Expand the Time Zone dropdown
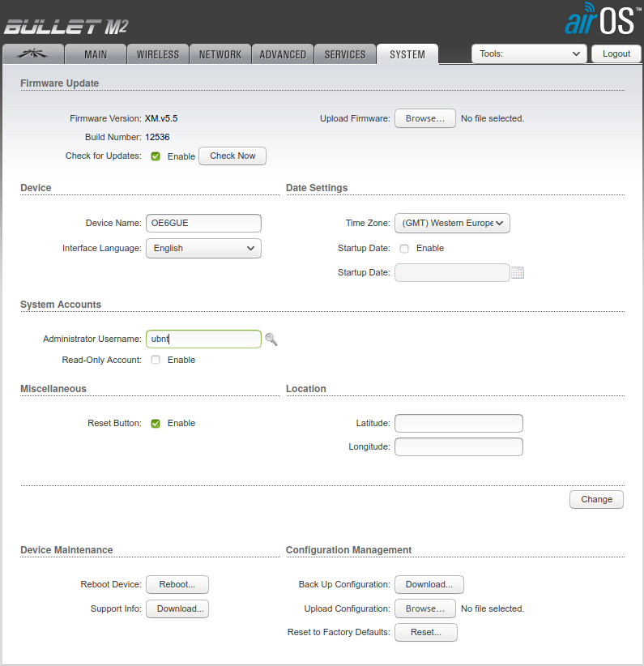Image resolution: width=644 pixels, height=666 pixels. (452, 224)
